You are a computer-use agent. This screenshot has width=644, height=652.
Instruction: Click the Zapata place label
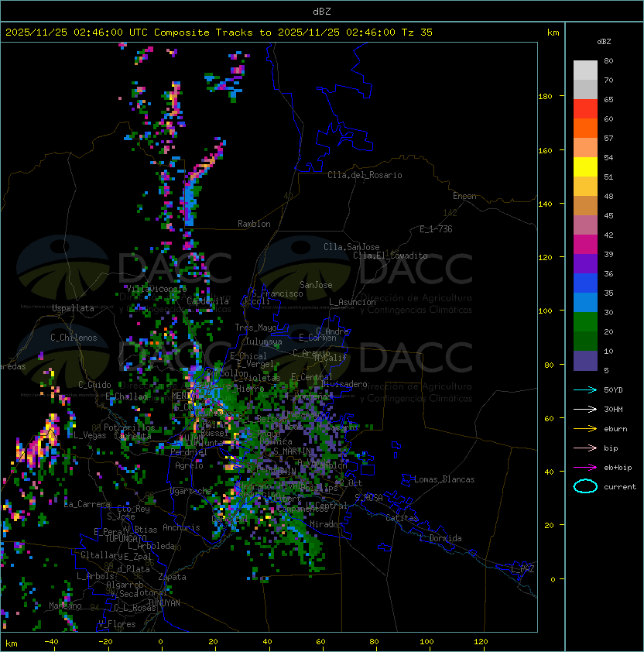pyautogui.click(x=172, y=577)
